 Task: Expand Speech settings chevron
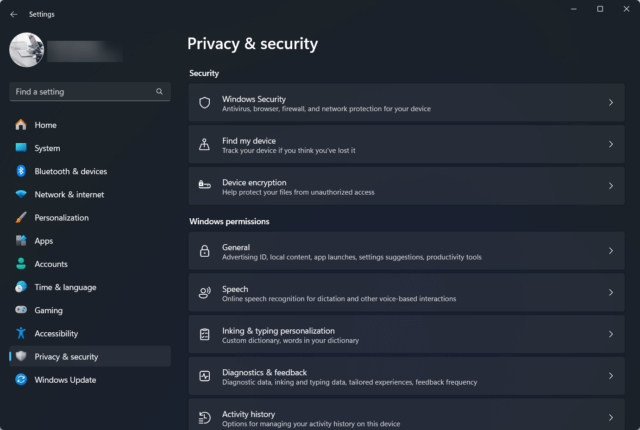[x=611, y=292]
